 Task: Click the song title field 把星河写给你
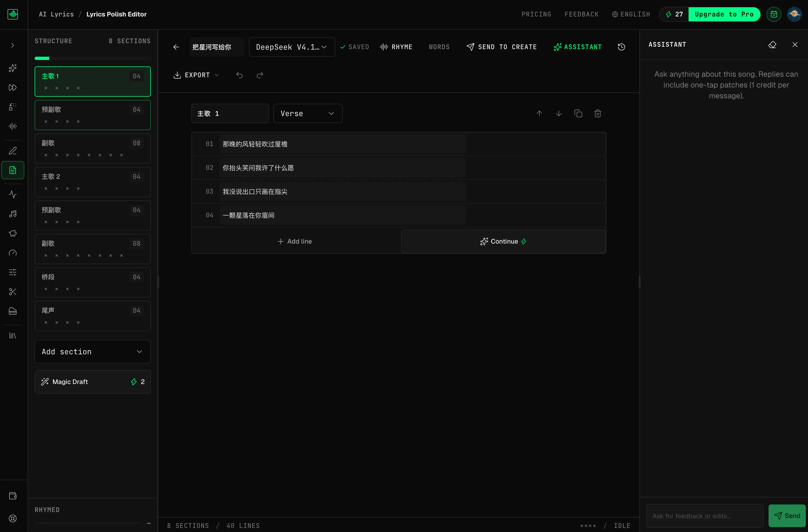[217, 47]
